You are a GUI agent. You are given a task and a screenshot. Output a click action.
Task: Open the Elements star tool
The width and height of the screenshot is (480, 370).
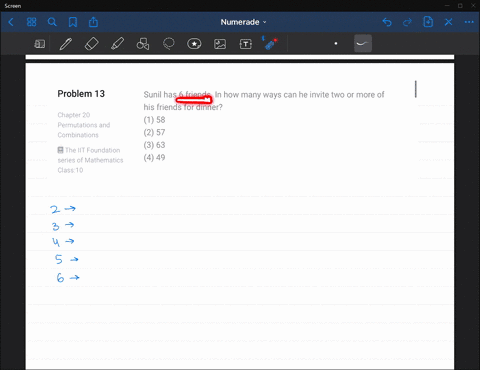pyautogui.click(x=194, y=44)
